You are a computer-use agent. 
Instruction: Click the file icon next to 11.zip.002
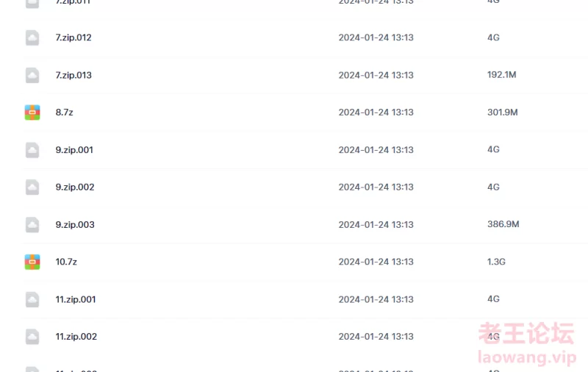[x=32, y=337]
